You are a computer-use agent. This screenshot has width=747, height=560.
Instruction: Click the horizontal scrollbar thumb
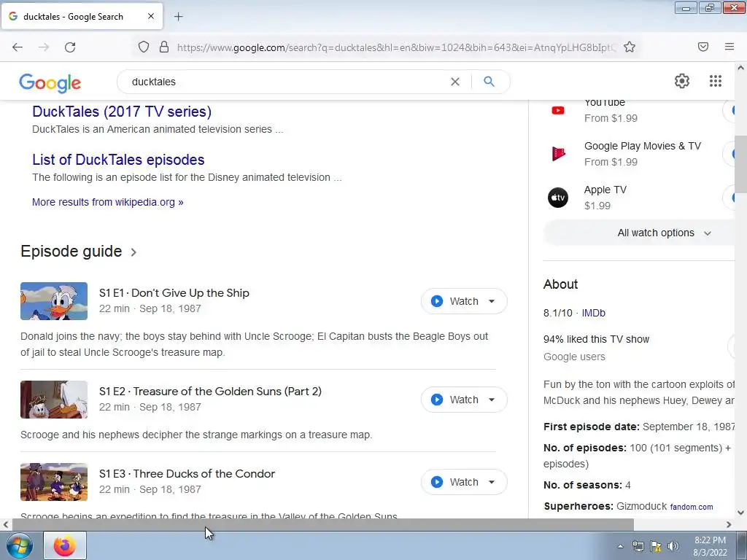pos(323,525)
